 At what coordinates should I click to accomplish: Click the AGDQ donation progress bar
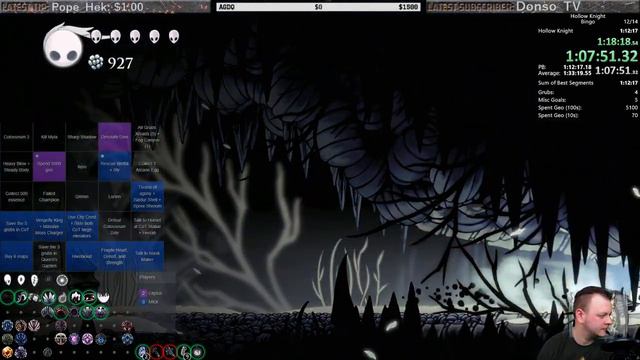(x=318, y=7)
